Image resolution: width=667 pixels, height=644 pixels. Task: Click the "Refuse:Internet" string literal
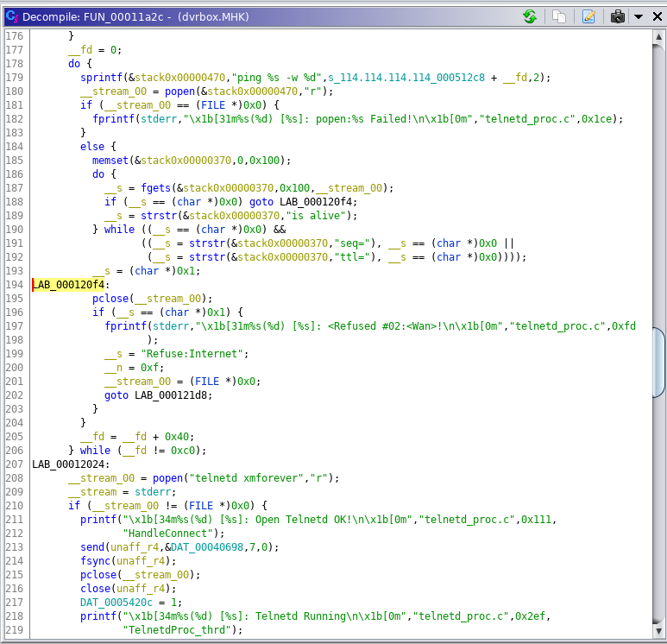pos(192,354)
